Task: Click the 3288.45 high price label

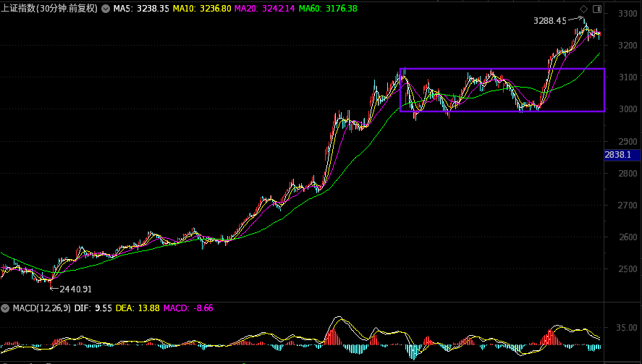Action: [550, 21]
